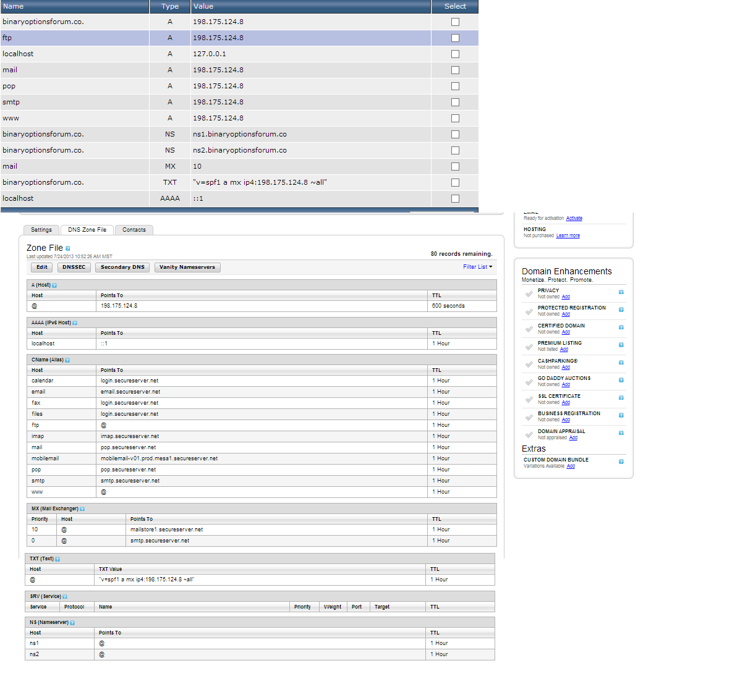Viewport: 753px width, 700px height.
Task: Check the box for ftp A record
Action: pyautogui.click(x=455, y=38)
